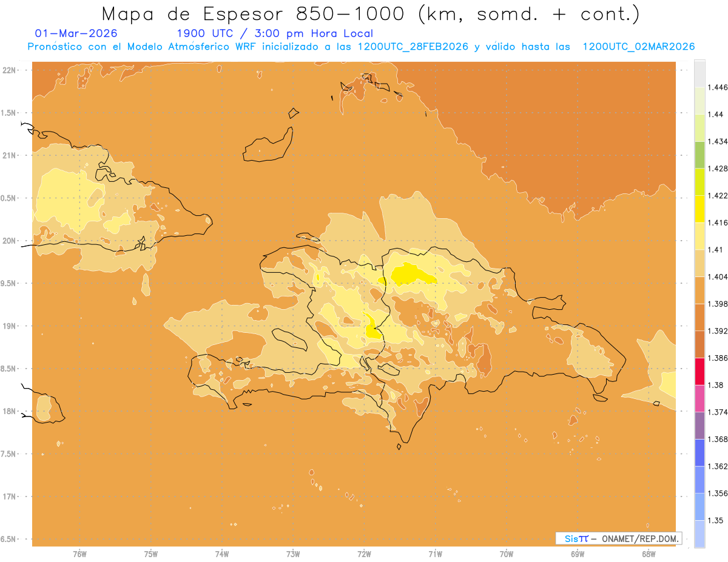Screen dimensions: 728x562
Task: Click the red legend color segment
Action: 699,371
